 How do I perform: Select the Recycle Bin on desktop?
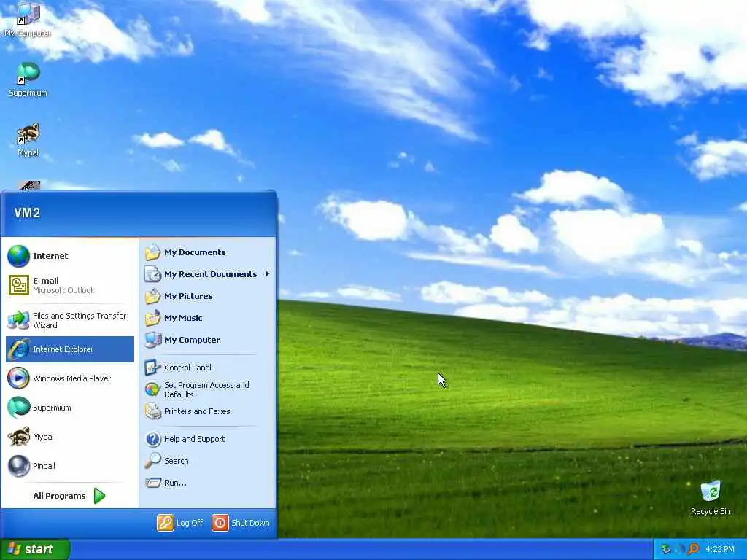point(711,498)
